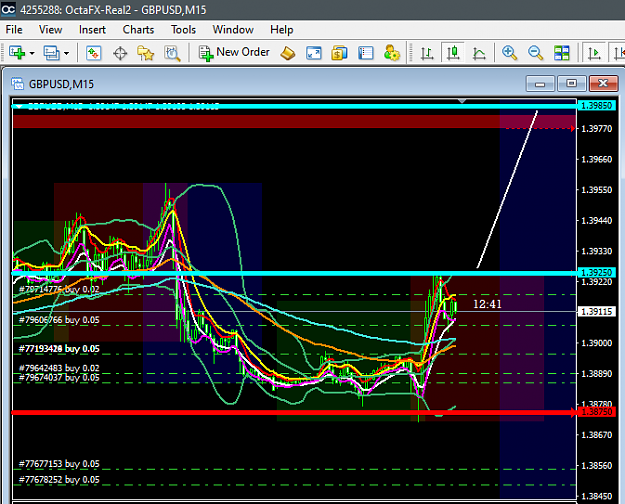Select order label #79674037 buy 0.05
The image size is (625, 504).
tap(59, 378)
